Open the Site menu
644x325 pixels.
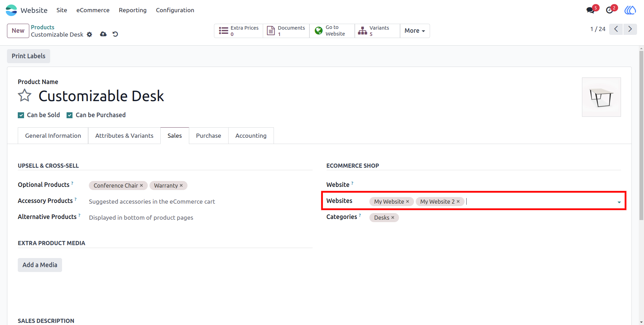62,10
